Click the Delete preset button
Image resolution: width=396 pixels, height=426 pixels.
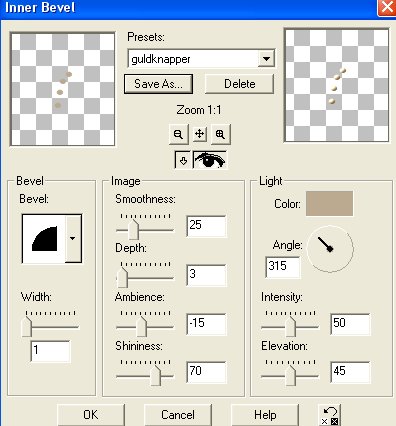coord(240,84)
